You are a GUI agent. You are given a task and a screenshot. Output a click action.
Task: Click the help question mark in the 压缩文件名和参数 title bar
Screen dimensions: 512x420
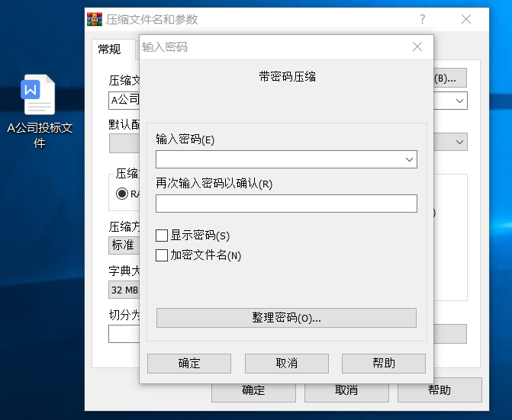(x=423, y=19)
